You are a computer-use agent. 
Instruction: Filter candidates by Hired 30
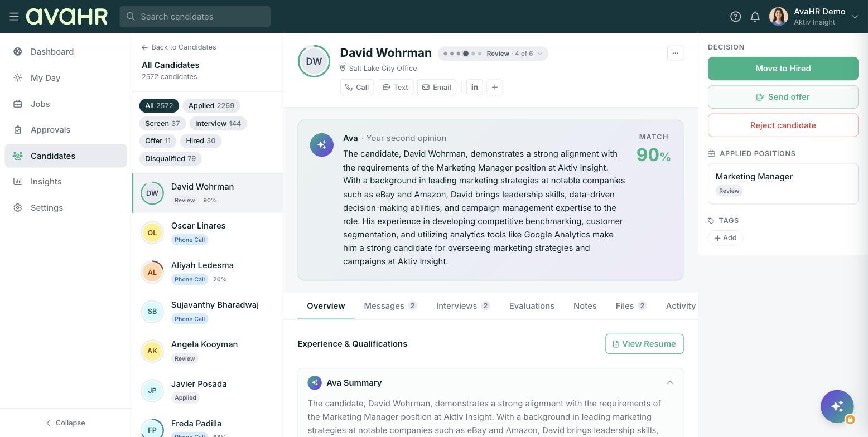(201, 141)
